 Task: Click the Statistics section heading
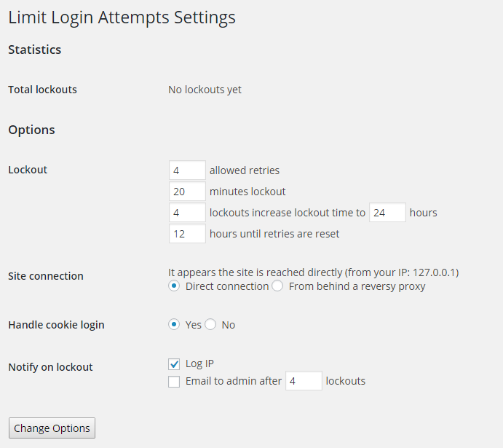(35, 50)
